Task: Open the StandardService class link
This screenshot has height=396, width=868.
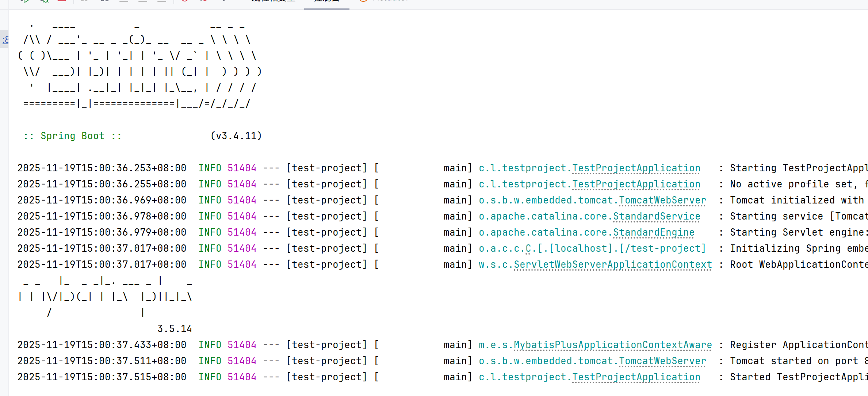Action: pos(656,216)
